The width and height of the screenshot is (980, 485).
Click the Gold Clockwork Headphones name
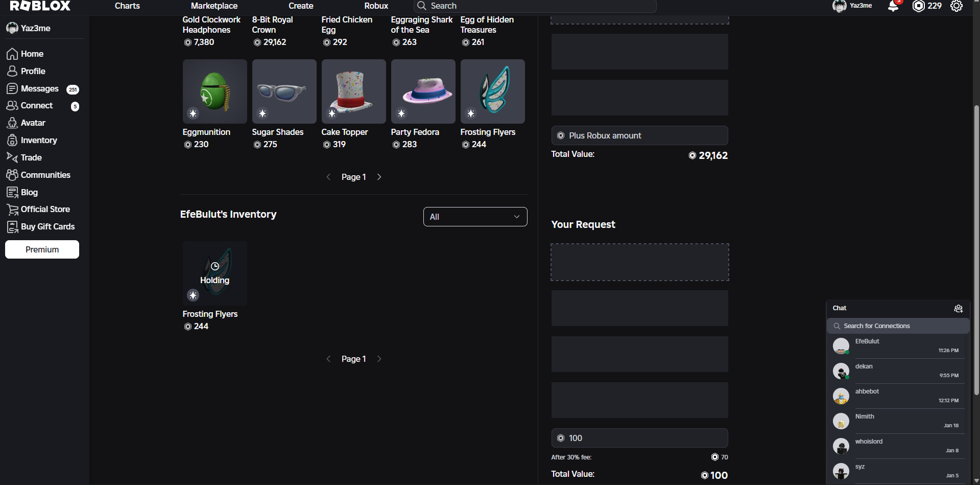point(211,25)
